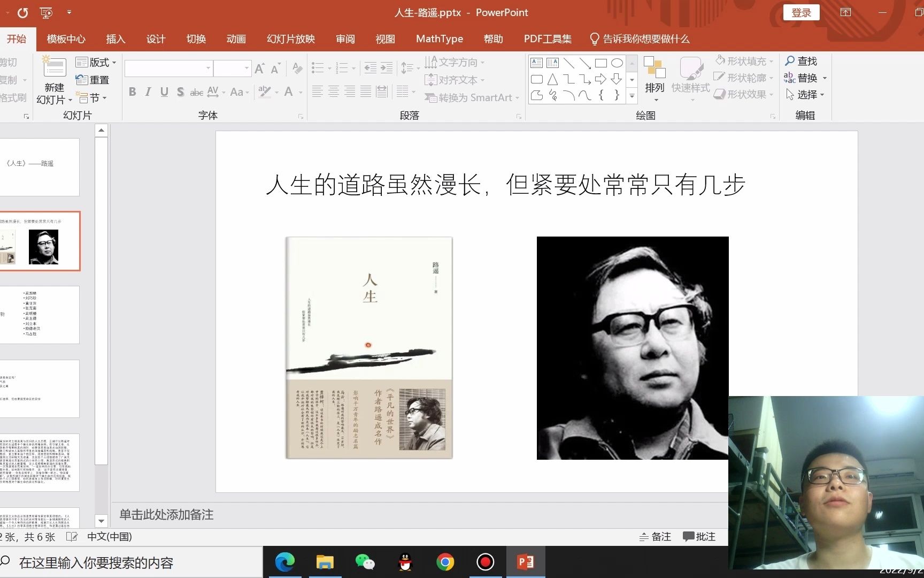This screenshot has width=924, height=578.
Task: Click Reset (重置) slide button
Action: pyautogui.click(x=93, y=80)
